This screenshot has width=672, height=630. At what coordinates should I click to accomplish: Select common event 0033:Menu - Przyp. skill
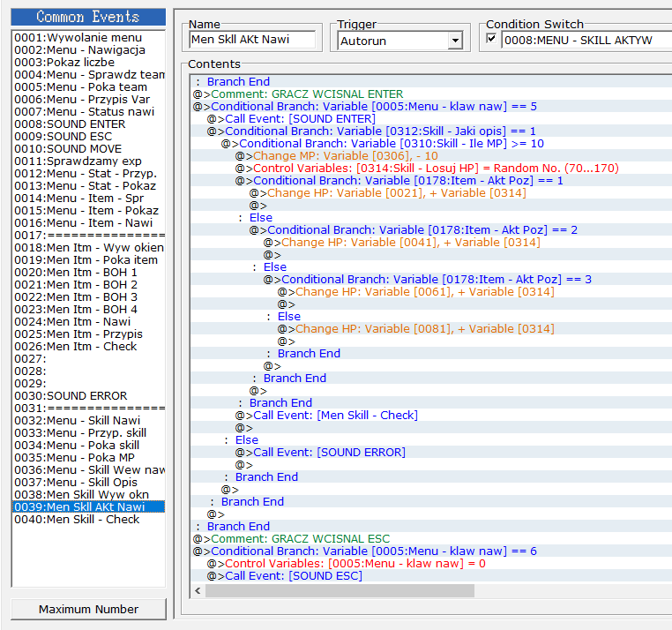[x=88, y=433]
